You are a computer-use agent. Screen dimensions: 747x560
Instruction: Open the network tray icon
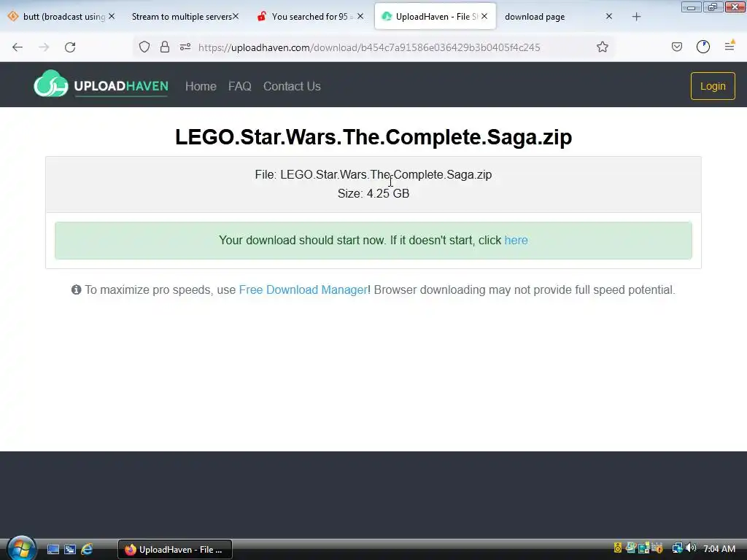[677, 548]
